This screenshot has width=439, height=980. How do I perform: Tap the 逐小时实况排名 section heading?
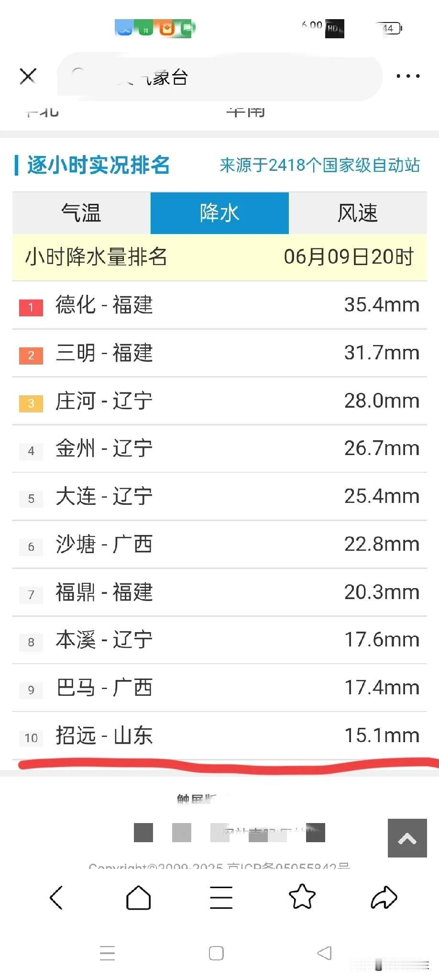click(x=99, y=165)
